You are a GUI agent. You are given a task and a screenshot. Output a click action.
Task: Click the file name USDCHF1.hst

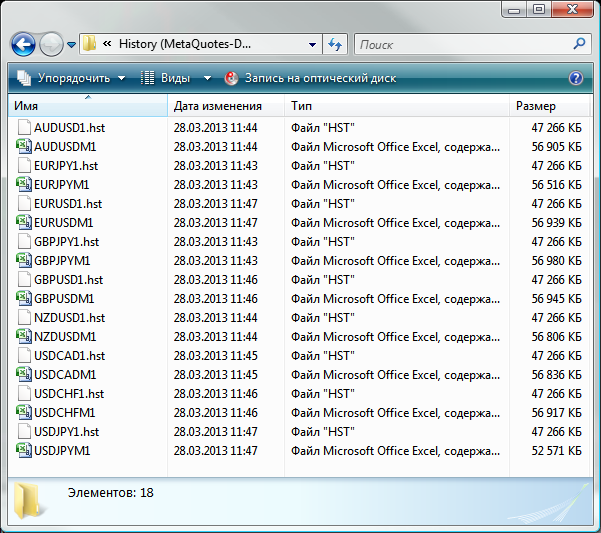[x=69, y=394]
